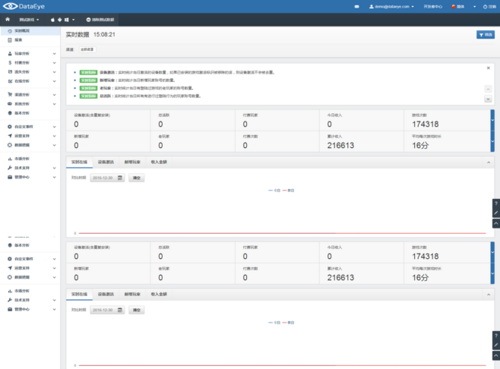The width and height of the screenshot is (500, 369).
Task: Click the clear button beside lower date field
Action: pos(137,310)
